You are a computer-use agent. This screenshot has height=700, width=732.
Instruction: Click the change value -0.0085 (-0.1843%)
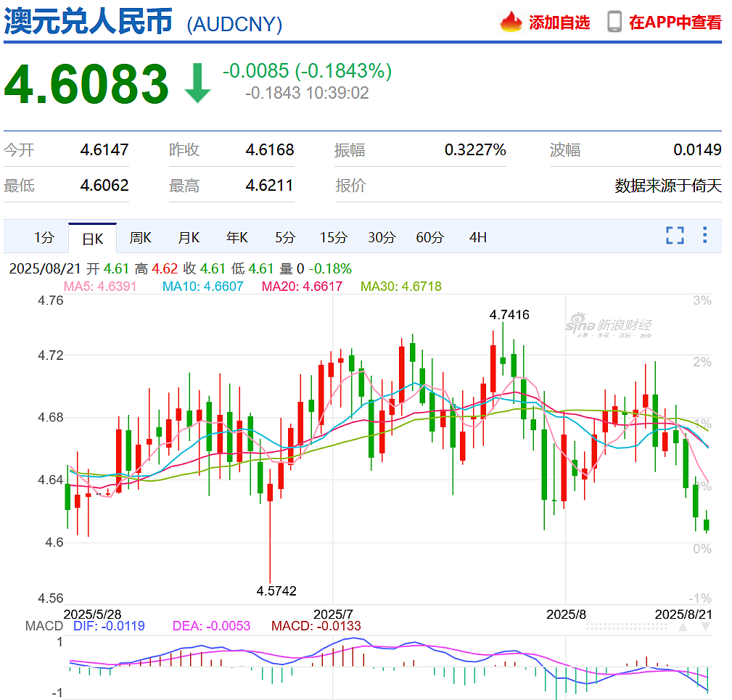pyautogui.click(x=307, y=71)
